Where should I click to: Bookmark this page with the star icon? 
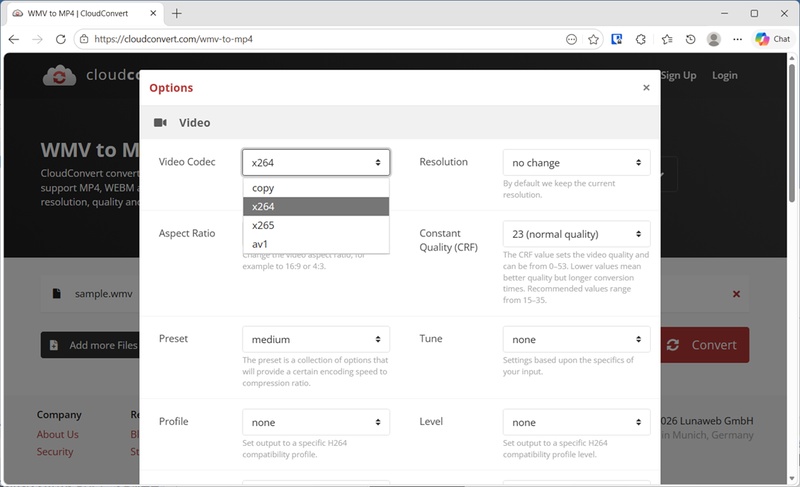point(594,39)
